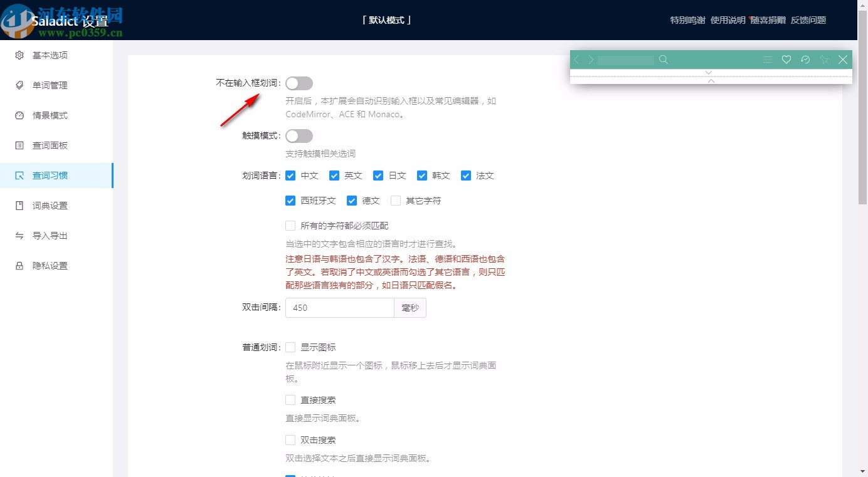Uncheck the 法文 language checkbox

pyautogui.click(x=465, y=176)
